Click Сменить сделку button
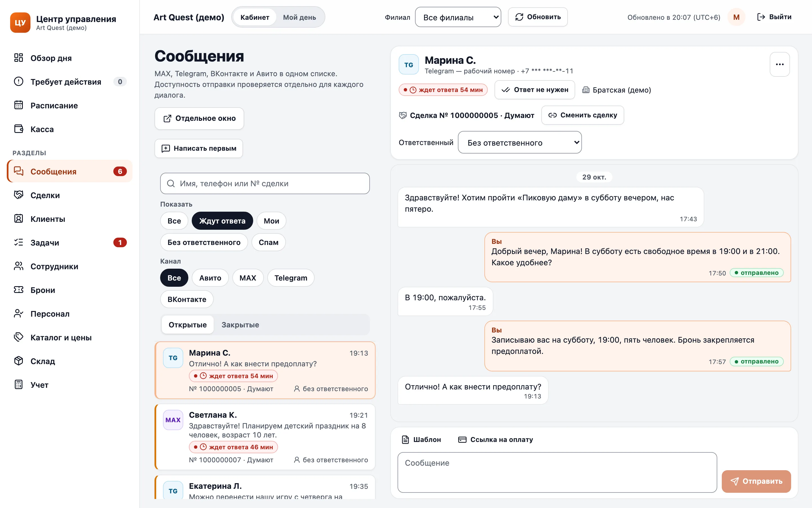This screenshot has height=508, width=812. coord(582,115)
